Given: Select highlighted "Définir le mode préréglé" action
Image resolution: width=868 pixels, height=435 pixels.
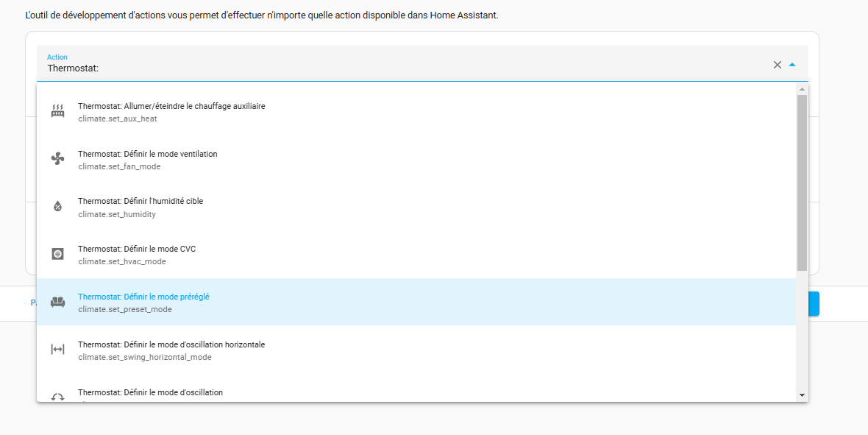Looking at the screenshot, I should pyautogui.click(x=416, y=302).
